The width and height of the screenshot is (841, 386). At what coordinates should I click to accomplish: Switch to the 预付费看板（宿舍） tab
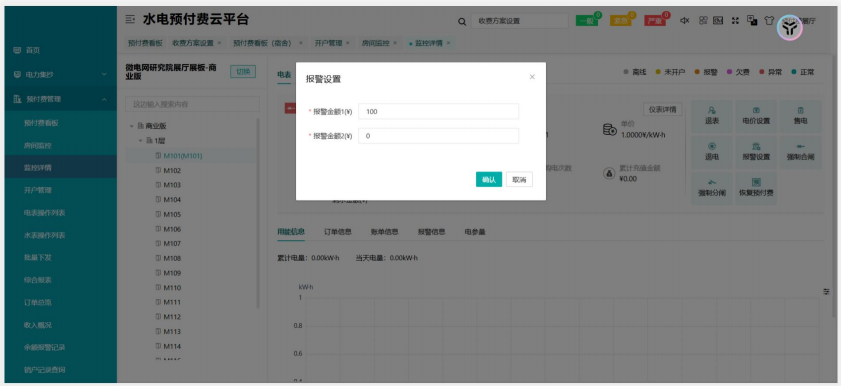pos(262,43)
